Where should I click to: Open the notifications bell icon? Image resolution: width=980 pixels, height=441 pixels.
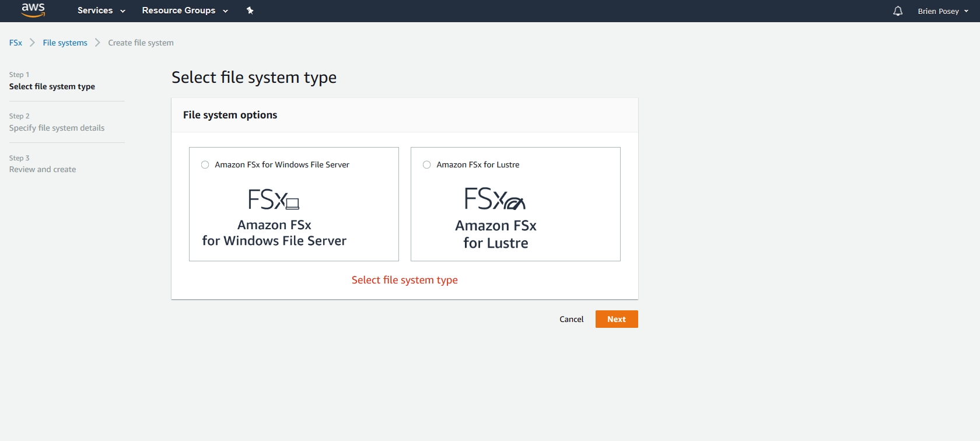[898, 11]
